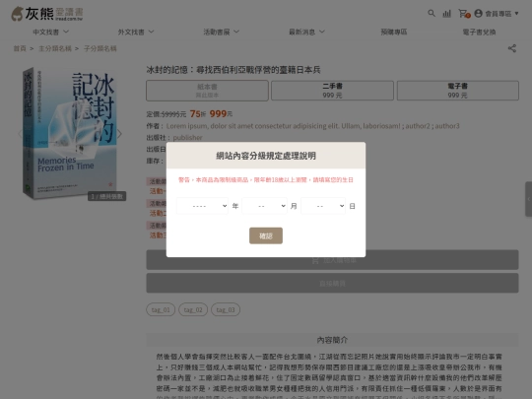Open the birth year dropdown

pyautogui.click(x=202, y=206)
